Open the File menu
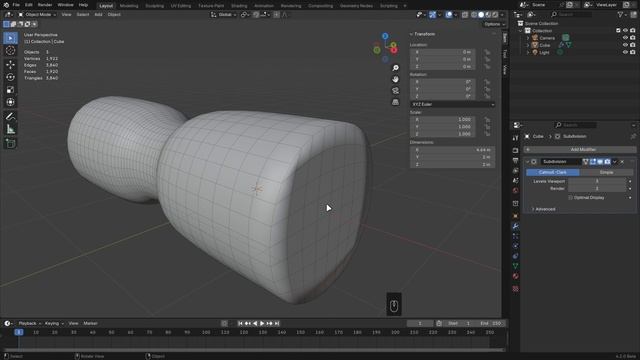The image size is (640, 360). (16, 5)
